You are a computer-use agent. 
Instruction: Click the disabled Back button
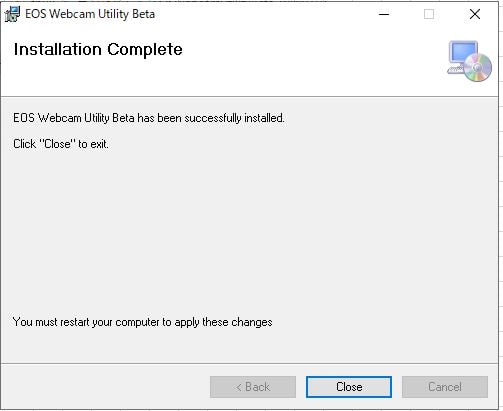click(x=253, y=387)
